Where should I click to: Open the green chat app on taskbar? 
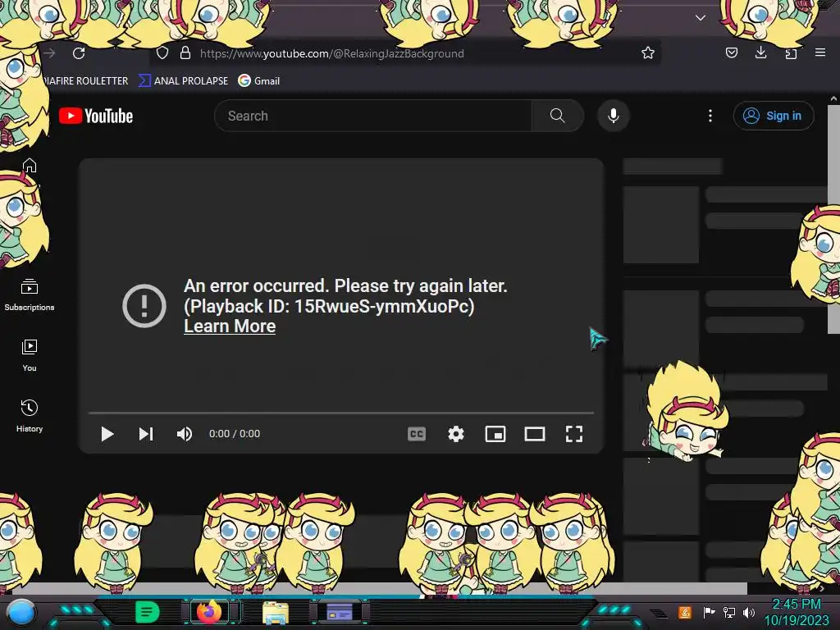(147, 611)
